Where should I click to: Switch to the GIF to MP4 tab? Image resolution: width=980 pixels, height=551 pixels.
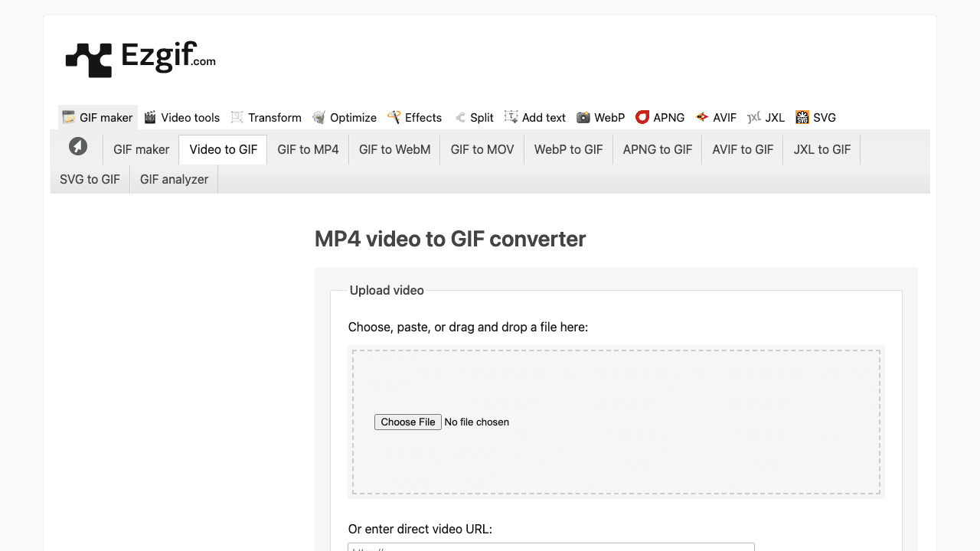[x=308, y=149]
